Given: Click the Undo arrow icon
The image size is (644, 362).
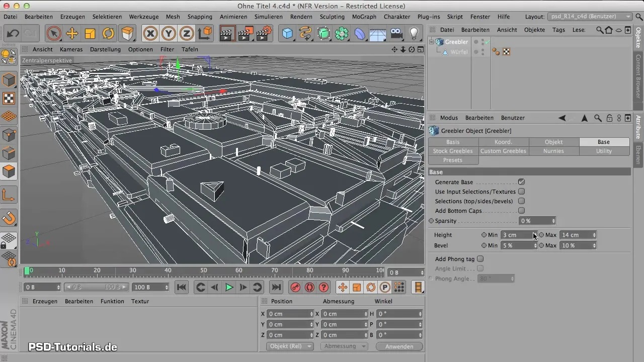Looking at the screenshot, I should click(x=14, y=34).
